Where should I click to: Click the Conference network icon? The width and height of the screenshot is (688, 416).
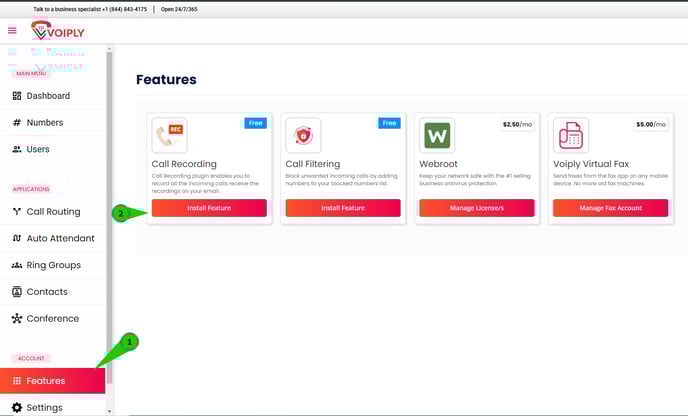[x=17, y=319]
